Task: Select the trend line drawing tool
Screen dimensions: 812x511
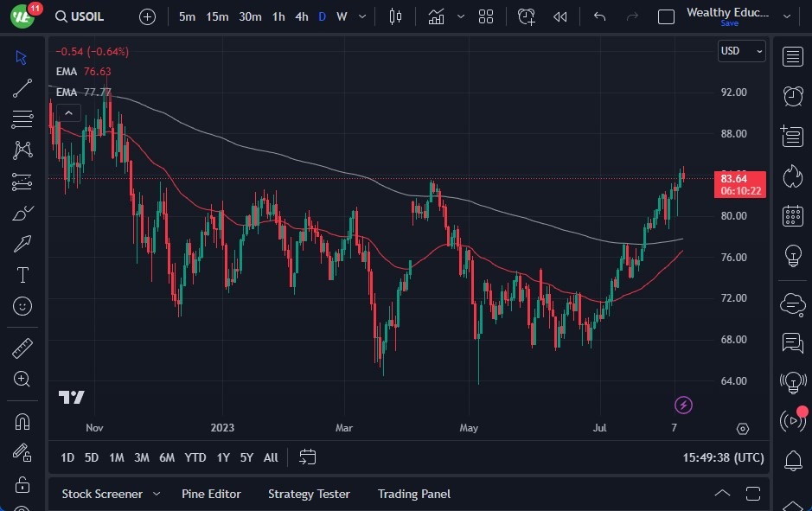Action: (22, 87)
